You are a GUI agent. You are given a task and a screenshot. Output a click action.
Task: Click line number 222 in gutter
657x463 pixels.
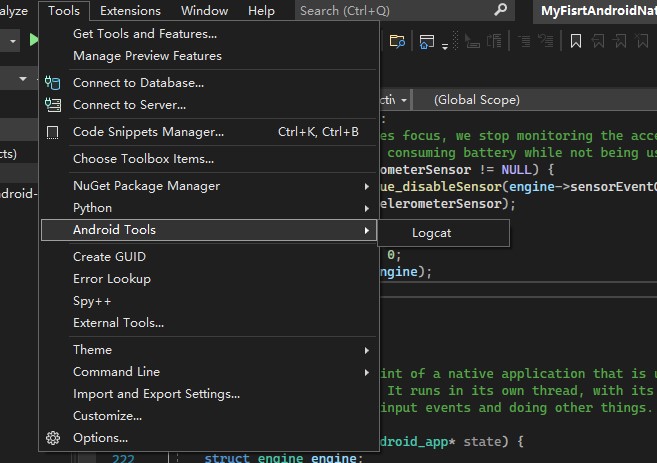[123, 458]
